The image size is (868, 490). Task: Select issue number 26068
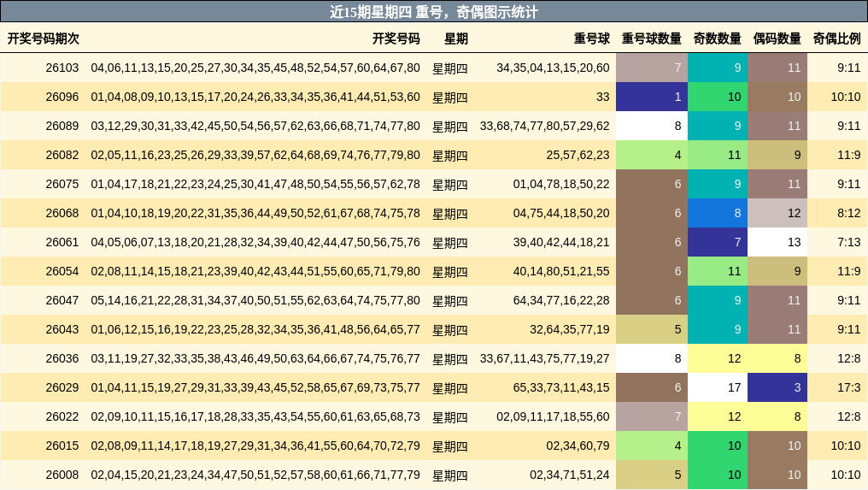coord(62,213)
